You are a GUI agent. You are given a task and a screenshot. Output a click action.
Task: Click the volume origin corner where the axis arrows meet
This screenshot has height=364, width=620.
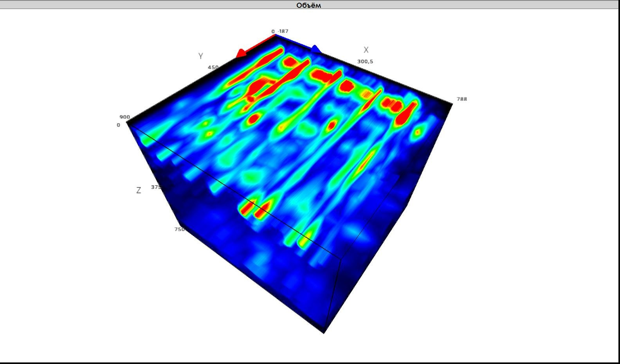pyautogui.click(x=276, y=35)
